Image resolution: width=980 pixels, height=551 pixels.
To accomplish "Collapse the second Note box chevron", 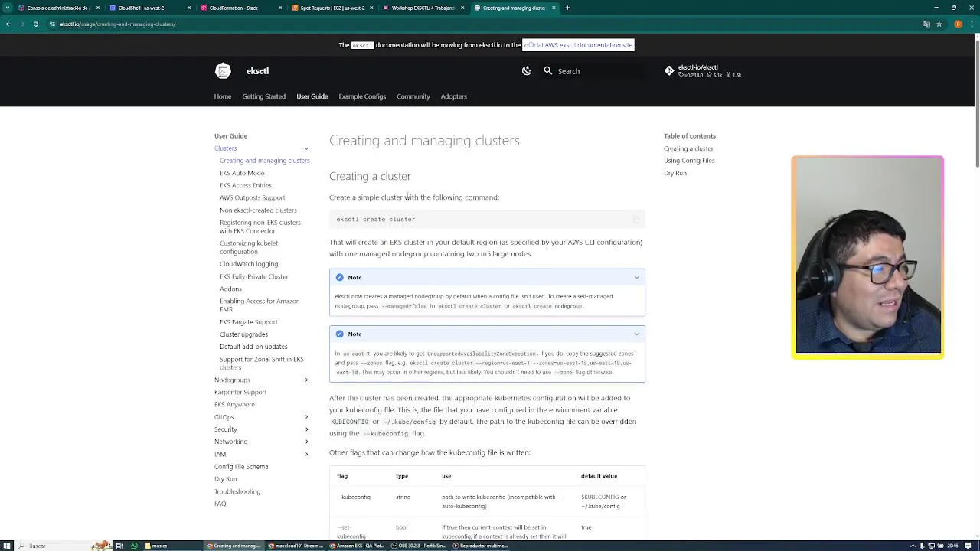I will (636, 334).
